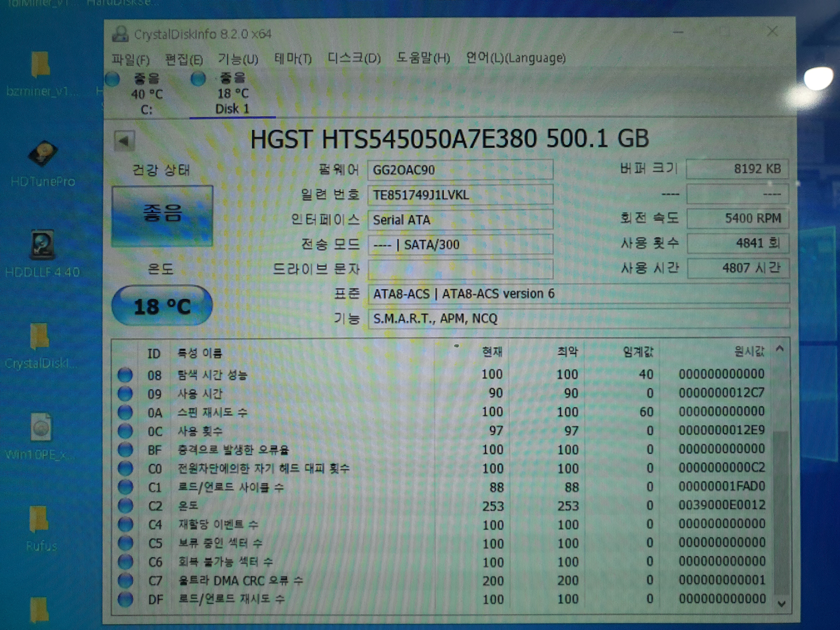Click status dot for attribute DF
Viewport: 840px width, 630px height.
[125, 599]
